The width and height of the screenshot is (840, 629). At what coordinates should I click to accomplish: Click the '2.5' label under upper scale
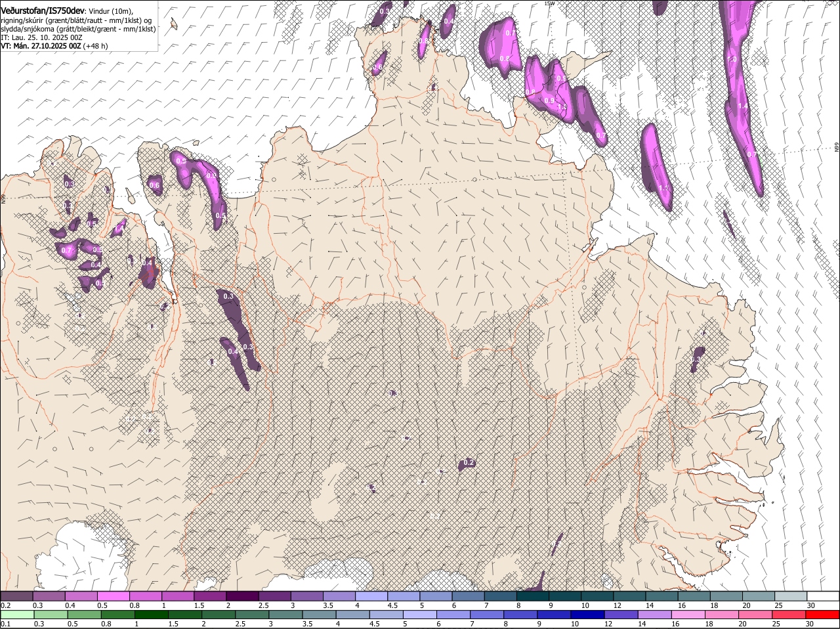coord(263,605)
